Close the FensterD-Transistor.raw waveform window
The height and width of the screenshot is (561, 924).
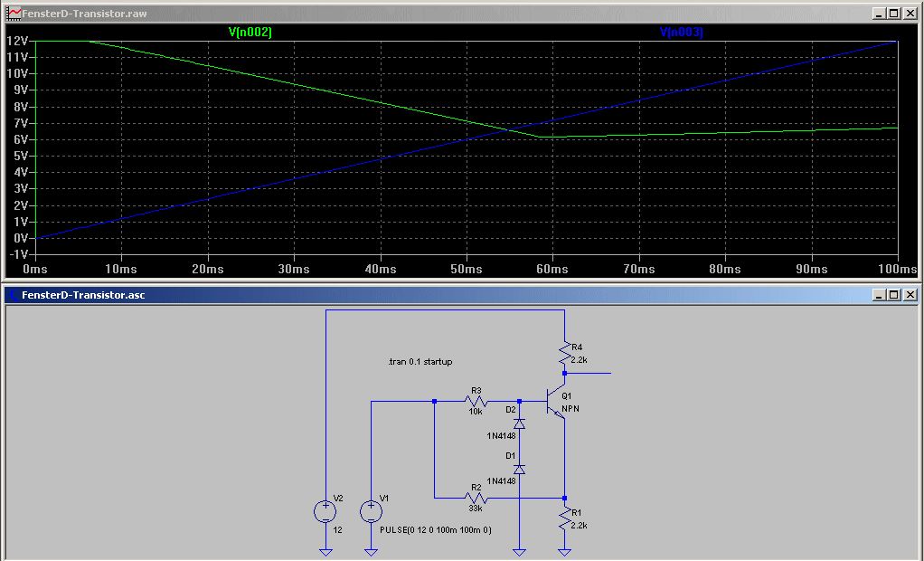tap(910, 13)
